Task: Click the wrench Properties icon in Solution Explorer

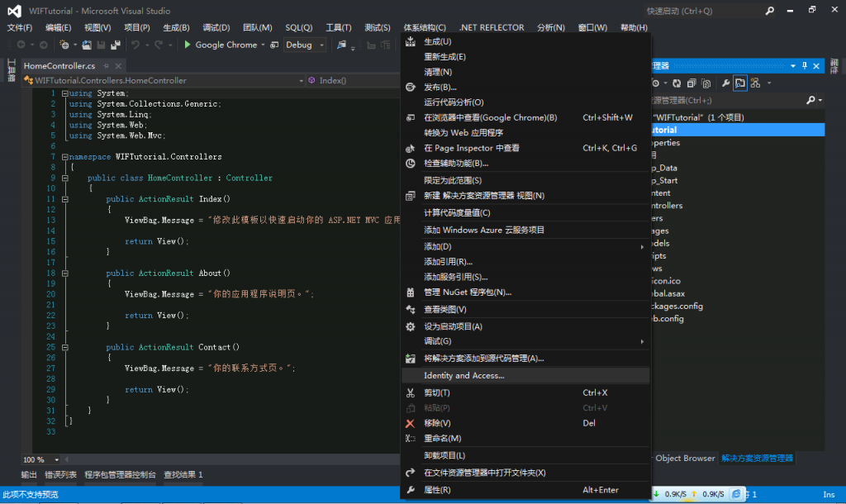Action: click(725, 83)
